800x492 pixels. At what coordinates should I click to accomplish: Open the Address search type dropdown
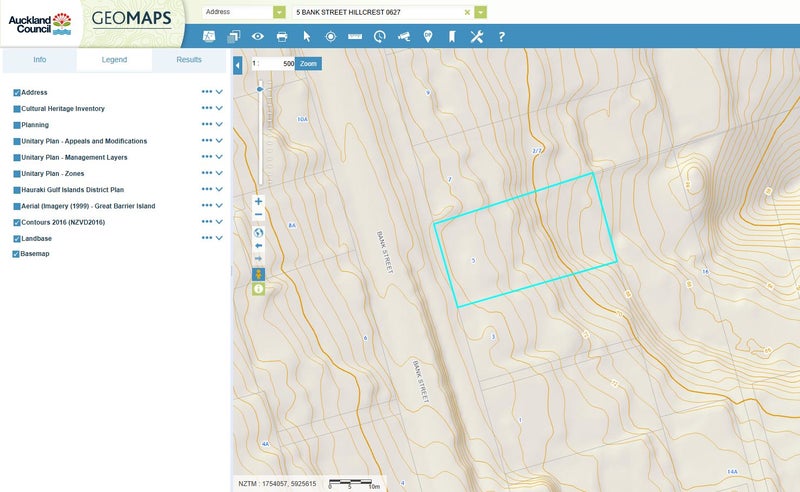coord(279,12)
